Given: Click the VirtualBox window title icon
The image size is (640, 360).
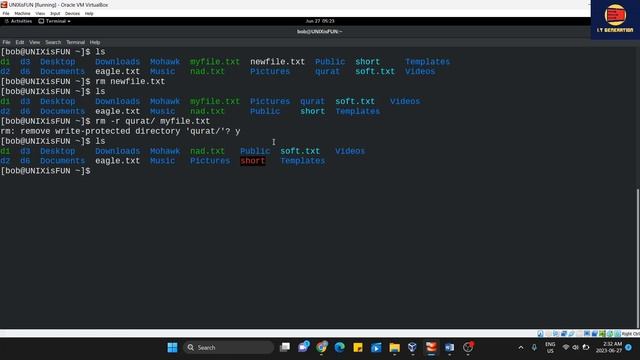Looking at the screenshot, I should pyautogui.click(x=4, y=4).
